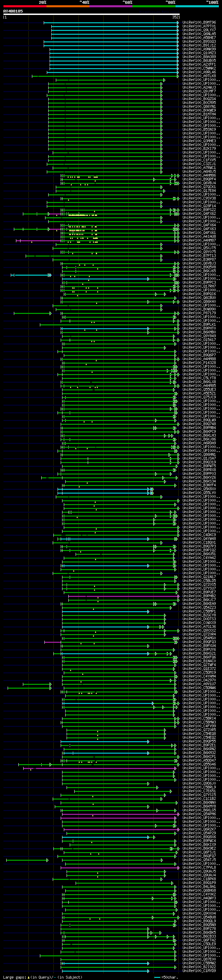
Task: Select the UniRef100_B6UB05 label
Action: pyautogui.click(x=199, y=60)
